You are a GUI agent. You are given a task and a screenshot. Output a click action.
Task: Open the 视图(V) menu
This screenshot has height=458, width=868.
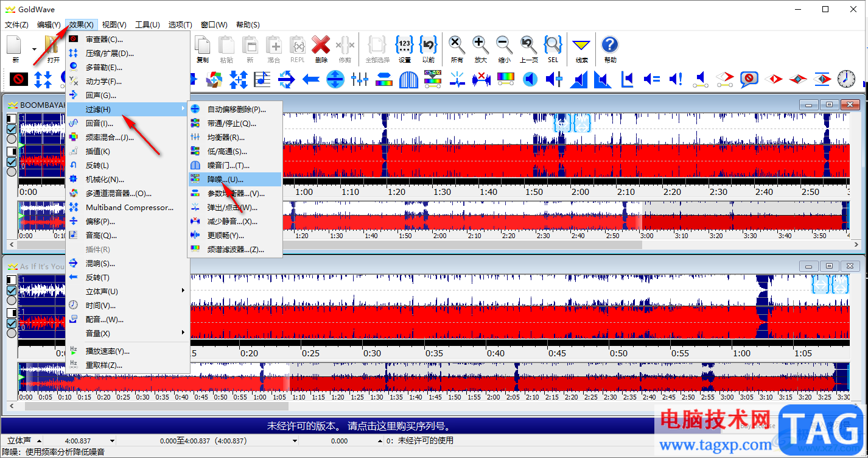(114, 25)
